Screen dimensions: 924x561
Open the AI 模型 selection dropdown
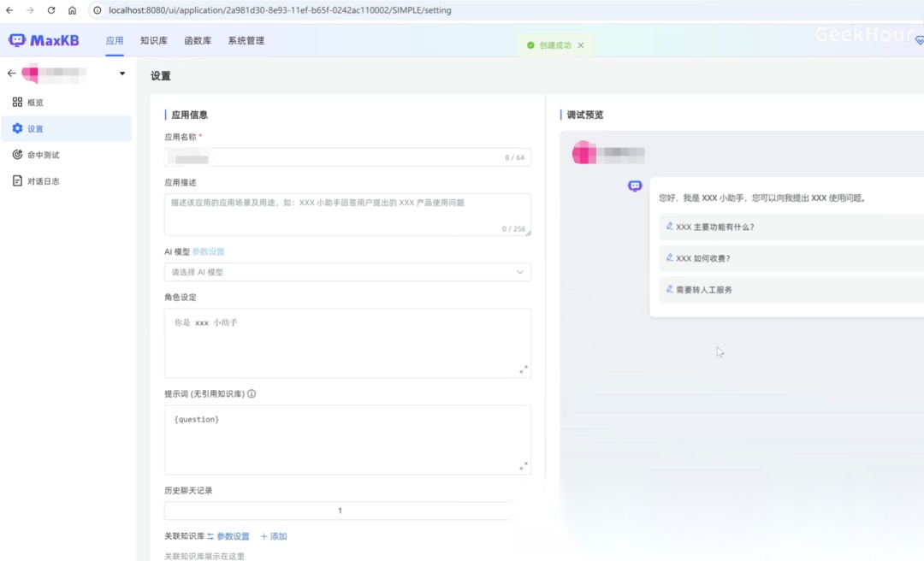pyautogui.click(x=347, y=272)
